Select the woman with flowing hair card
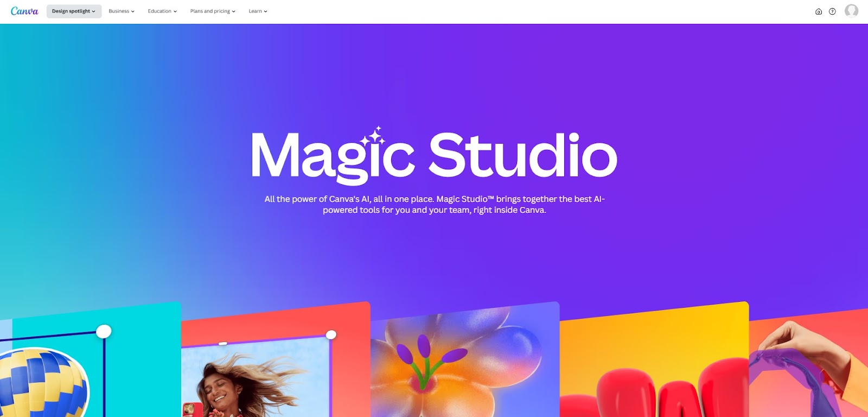This screenshot has height=417, width=868. tap(276, 360)
